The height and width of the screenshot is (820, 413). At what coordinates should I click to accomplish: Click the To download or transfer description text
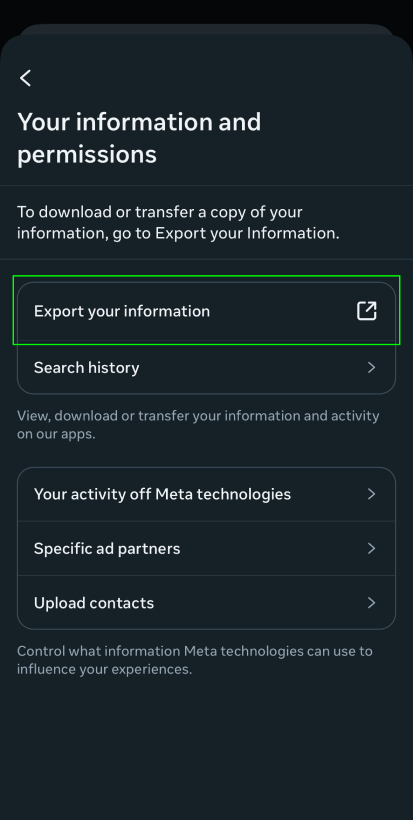(178, 223)
